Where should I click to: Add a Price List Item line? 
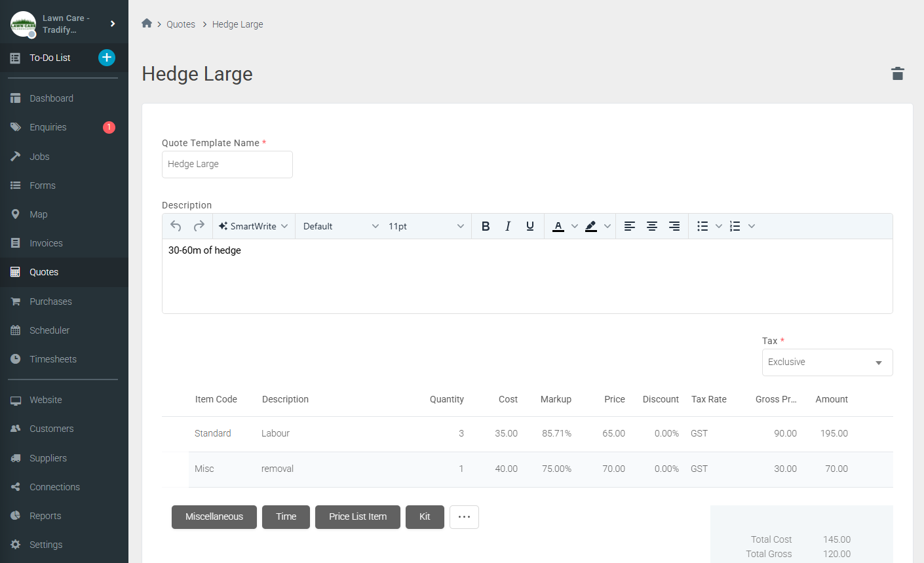coord(358,516)
